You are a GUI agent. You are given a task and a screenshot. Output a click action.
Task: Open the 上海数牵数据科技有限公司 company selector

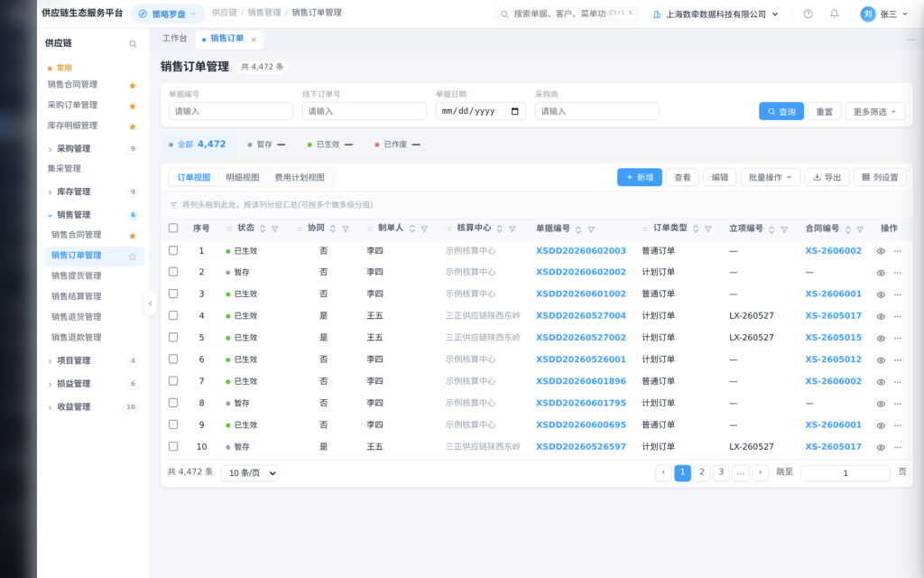click(x=716, y=14)
